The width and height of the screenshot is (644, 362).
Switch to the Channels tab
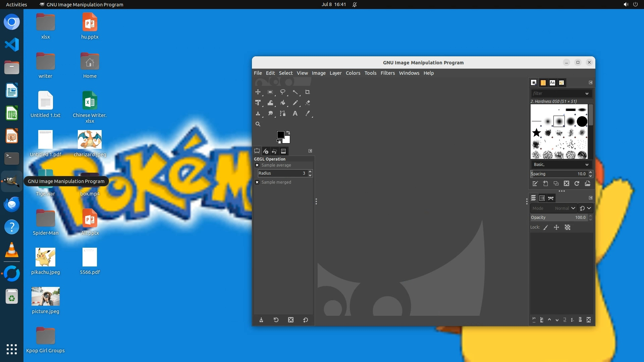click(542, 198)
